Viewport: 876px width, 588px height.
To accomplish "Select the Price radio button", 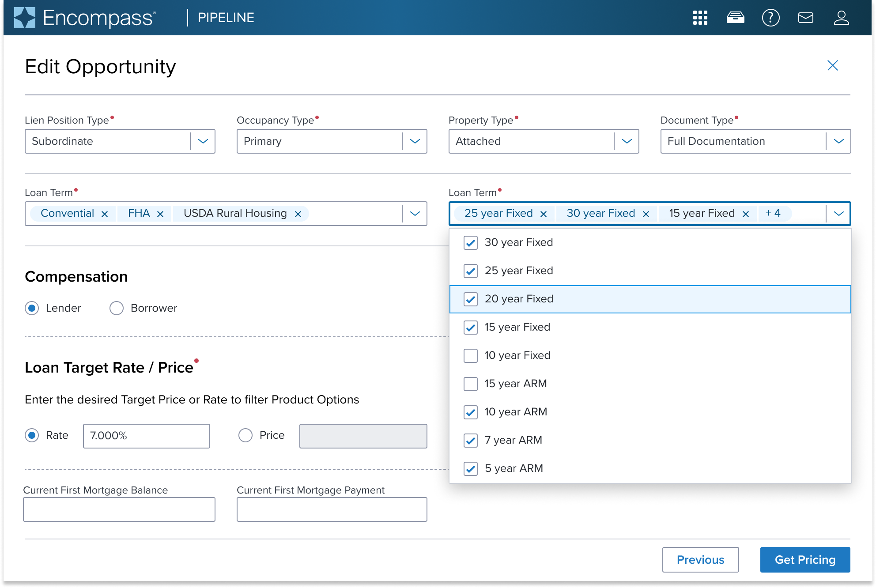I will click(x=245, y=436).
